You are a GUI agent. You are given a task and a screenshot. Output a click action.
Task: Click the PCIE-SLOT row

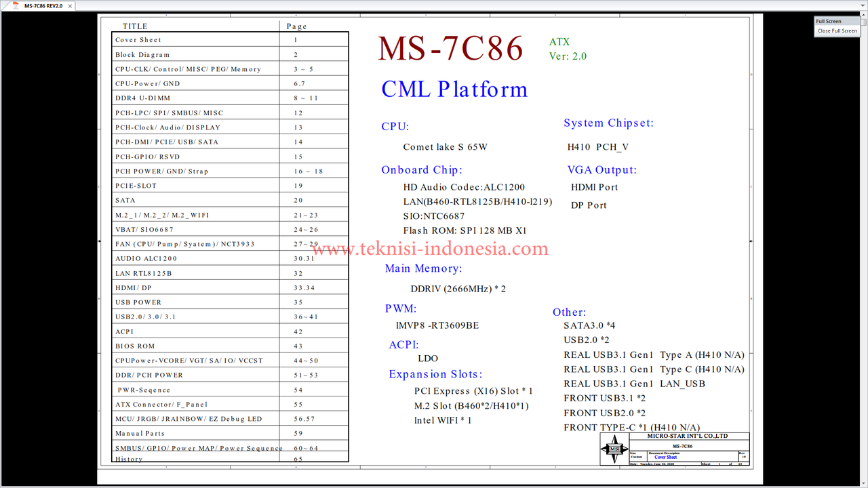pos(230,186)
